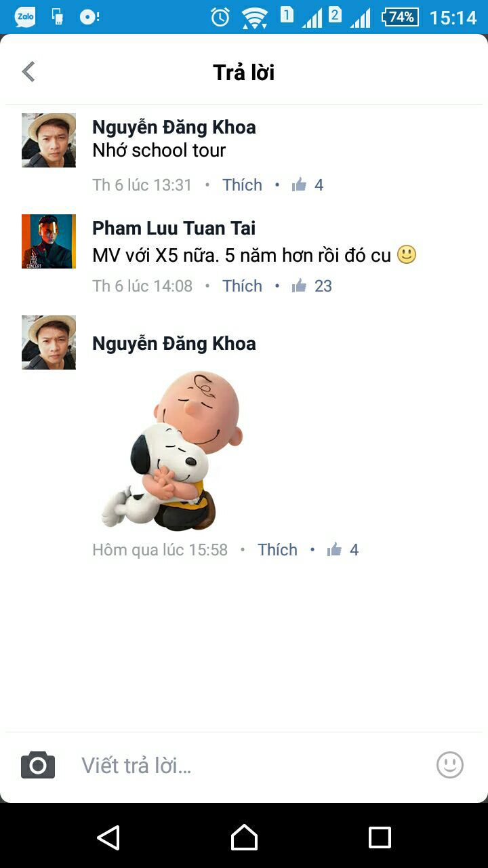The height and width of the screenshot is (868, 488).
Task: Tap thumbs-up icon on 'Nhớ school tour' comment
Action: click(299, 184)
